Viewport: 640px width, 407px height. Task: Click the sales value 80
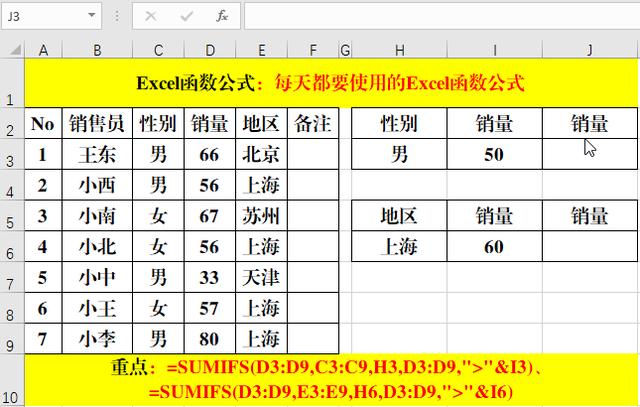(x=210, y=339)
